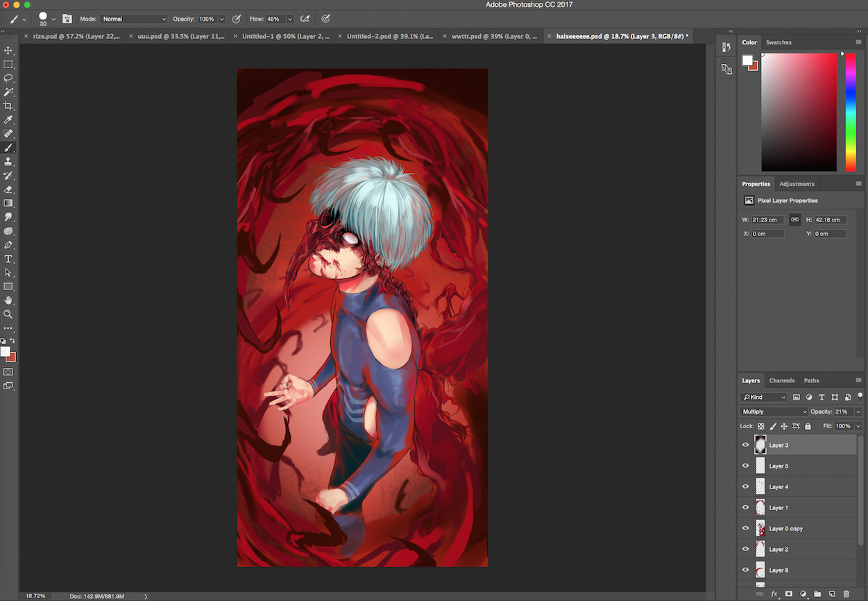This screenshot has width=868, height=601.
Task: Select the Move tool
Action: (8, 51)
